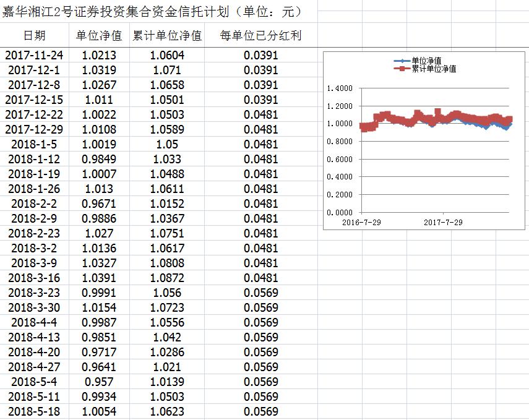Select the date cell 2018-3-23
The width and height of the screenshot is (529, 420).
(x=34, y=293)
